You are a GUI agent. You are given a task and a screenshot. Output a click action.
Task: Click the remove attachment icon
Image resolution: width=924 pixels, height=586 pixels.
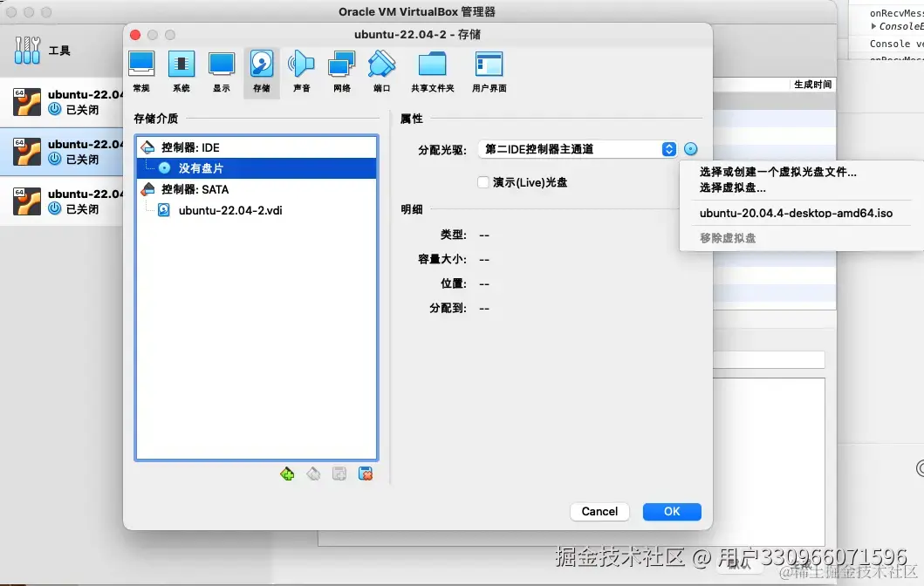tap(366, 474)
